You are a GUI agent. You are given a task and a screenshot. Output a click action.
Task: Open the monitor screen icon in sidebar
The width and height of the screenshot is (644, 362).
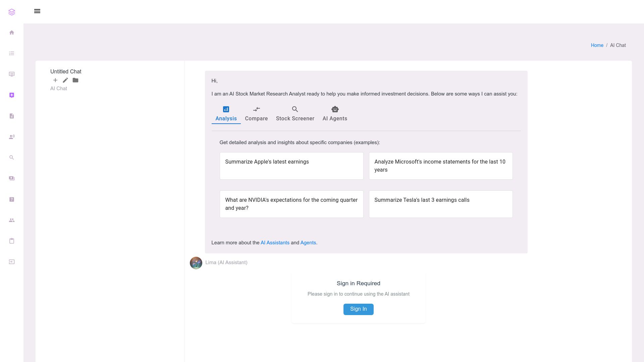pos(12,74)
